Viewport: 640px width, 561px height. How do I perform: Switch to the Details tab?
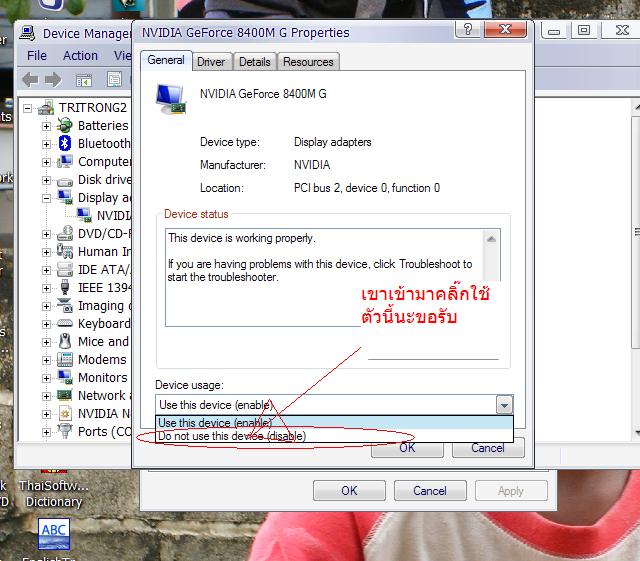[x=255, y=62]
